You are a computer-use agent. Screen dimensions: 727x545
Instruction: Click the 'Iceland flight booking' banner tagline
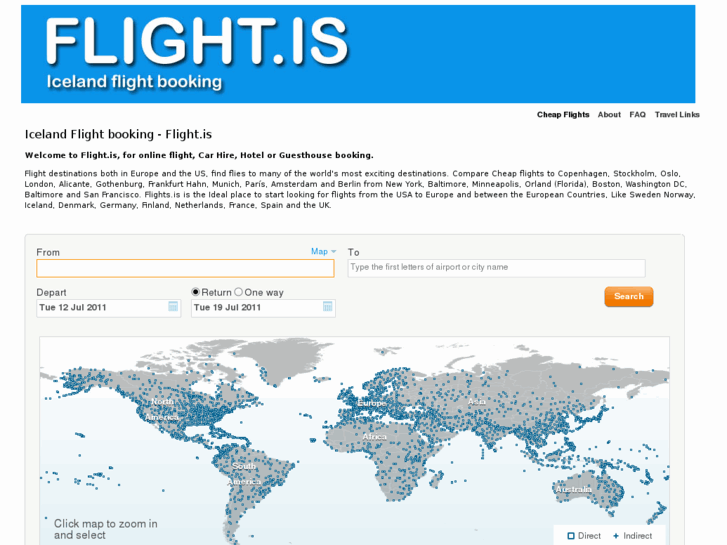coord(134,82)
